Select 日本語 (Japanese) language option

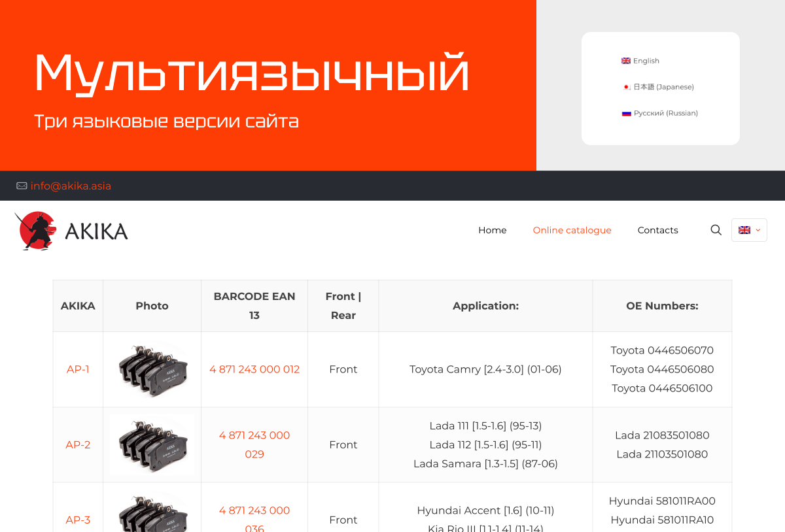pyautogui.click(x=663, y=87)
